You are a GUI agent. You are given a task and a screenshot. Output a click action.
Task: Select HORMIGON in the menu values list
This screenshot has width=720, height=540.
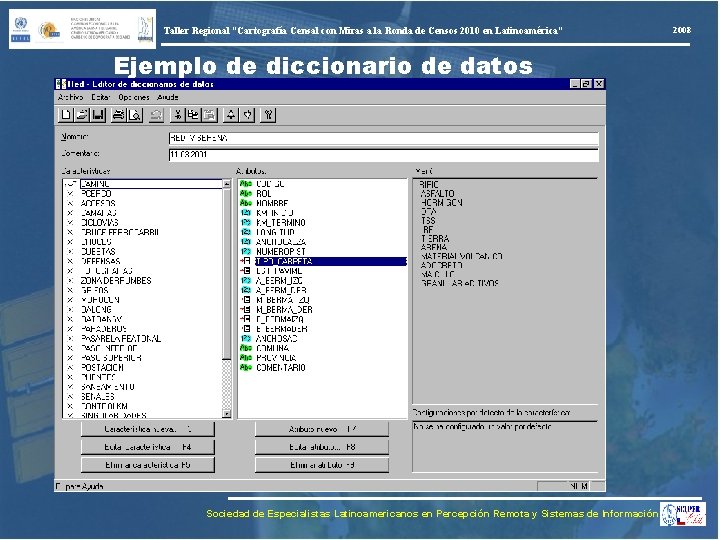click(x=441, y=202)
